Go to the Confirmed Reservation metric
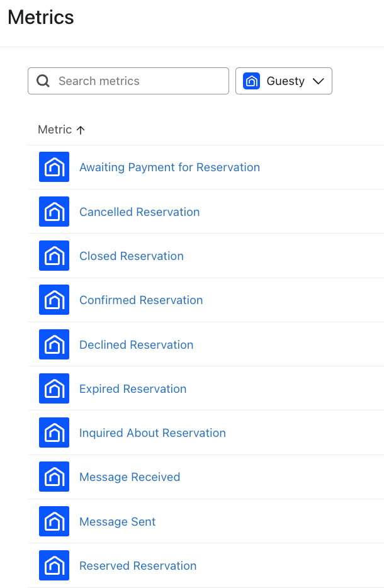Image resolution: width=384 pixels, height=588 pixels. 141,300
